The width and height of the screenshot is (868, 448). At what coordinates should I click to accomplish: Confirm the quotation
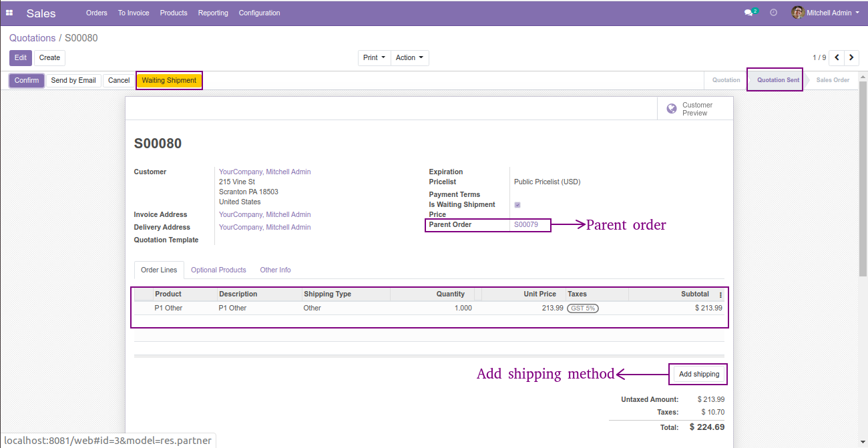click(27, 80)
